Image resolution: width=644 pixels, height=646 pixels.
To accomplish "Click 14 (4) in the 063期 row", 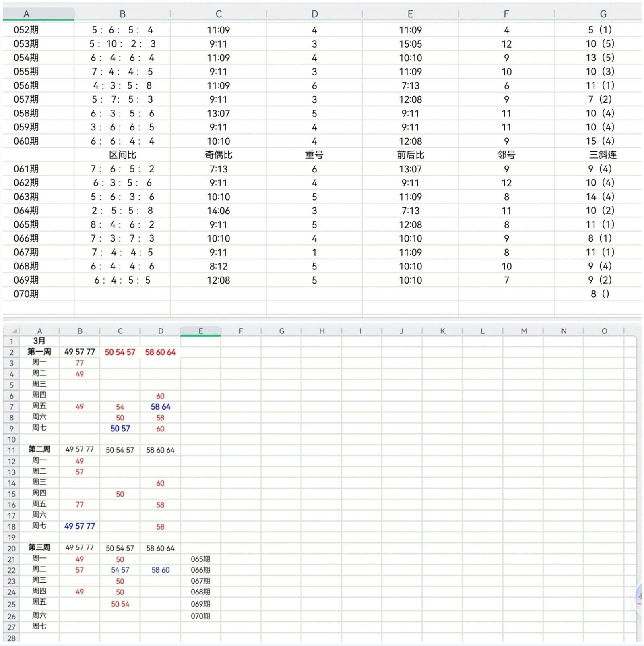I will coord(600,197).
